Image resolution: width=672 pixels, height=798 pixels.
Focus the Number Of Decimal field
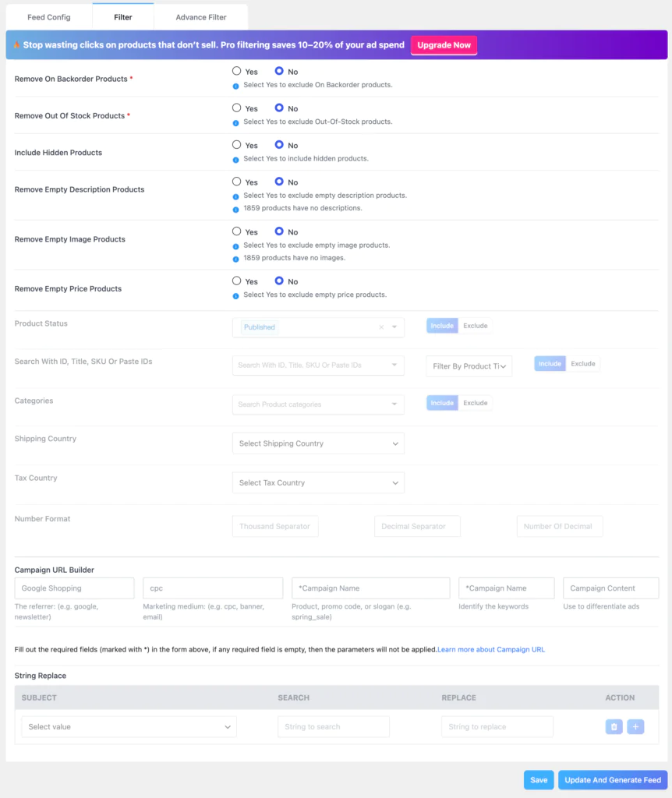click(560, 526)
